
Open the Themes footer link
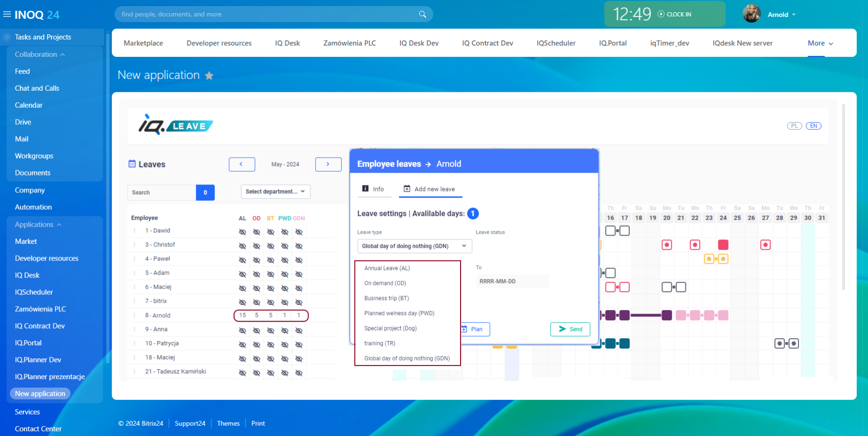228,423
